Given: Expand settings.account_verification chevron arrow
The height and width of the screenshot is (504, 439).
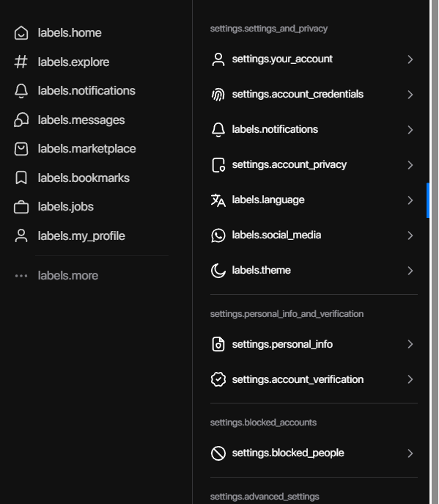Looking at the screenshot, I should pyautogui.click(x=410, y=379).
